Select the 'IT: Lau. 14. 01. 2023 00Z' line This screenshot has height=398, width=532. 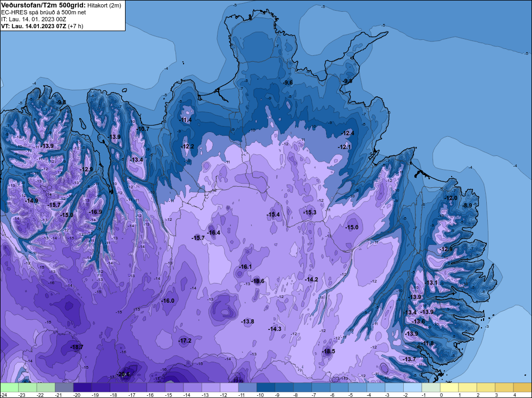coord(34,19)
